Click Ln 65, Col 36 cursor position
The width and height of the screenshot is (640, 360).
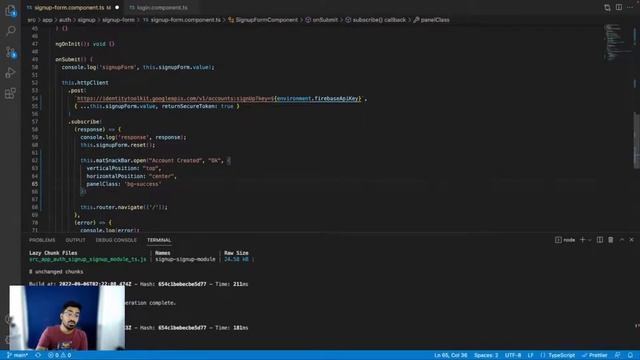451,355
